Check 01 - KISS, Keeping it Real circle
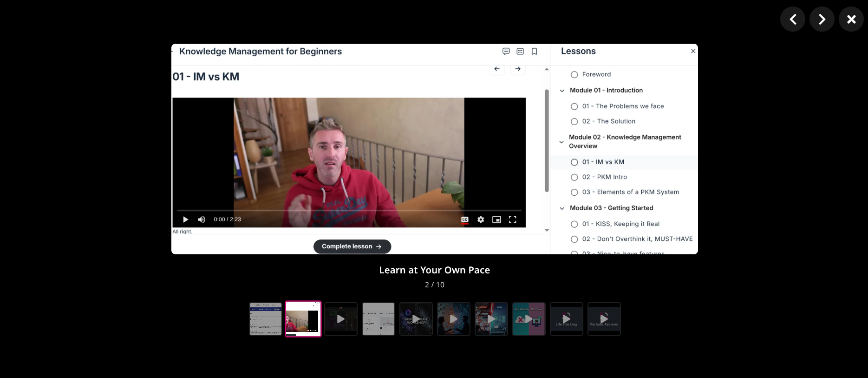Image resolution: width=868 pixels, height=378 pixels. coord(574,224)
